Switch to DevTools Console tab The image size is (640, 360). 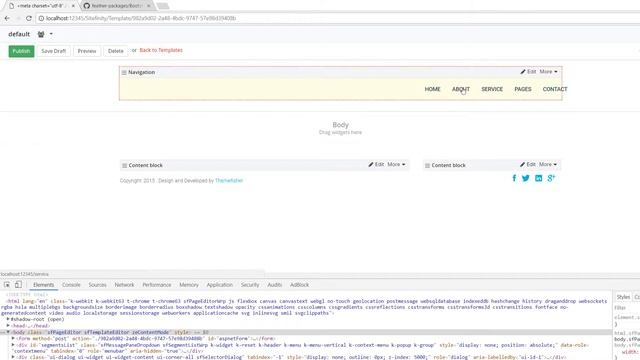pos(71,285)
